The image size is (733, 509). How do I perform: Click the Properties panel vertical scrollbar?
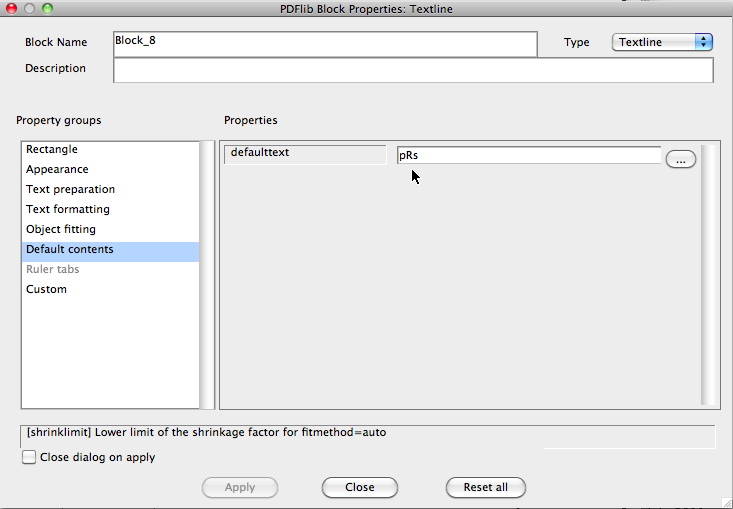point(708,275)
